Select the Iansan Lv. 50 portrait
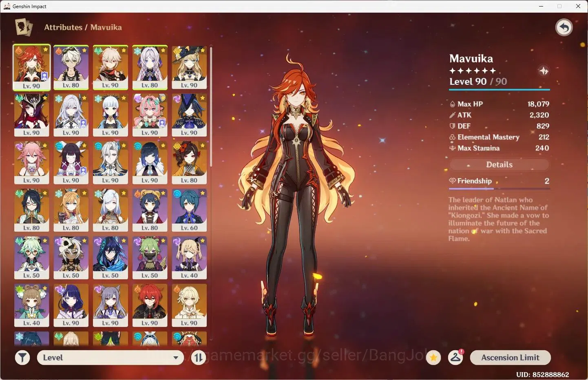588x380 pixels. tap(71, 258)
